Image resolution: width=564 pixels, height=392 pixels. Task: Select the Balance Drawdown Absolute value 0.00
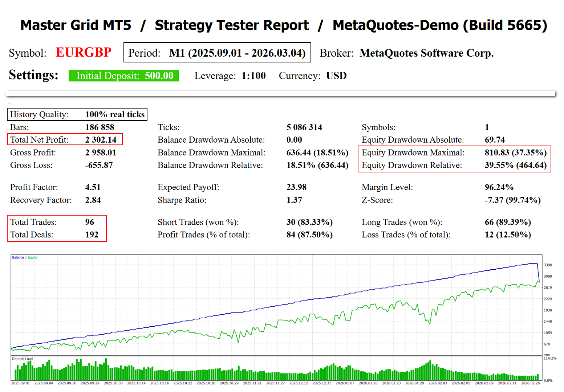click(x=294, y=140)
